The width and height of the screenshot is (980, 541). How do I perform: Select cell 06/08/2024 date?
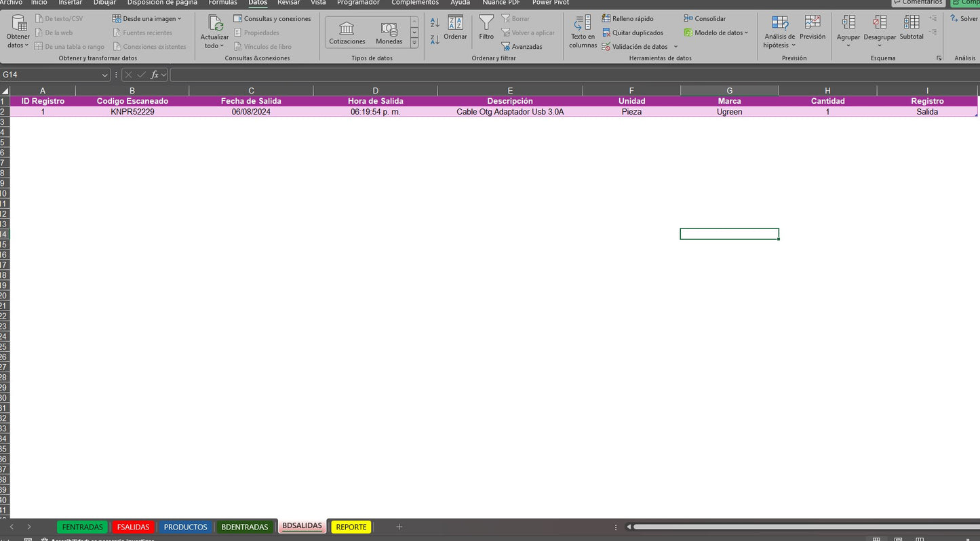pyautogui.click(x=251, y=112)
